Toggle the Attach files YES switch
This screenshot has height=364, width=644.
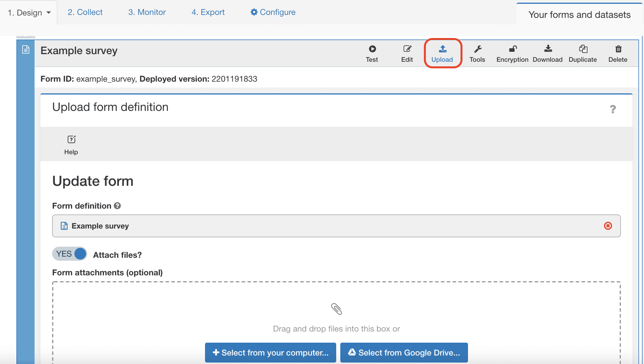tap(70, 254)
